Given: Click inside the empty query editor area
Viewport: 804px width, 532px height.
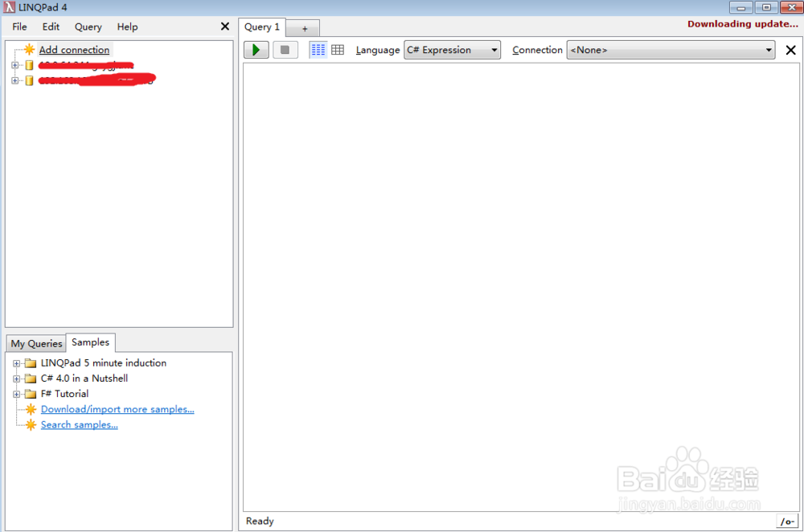Looking at the screenshot, I should (521, 287).
